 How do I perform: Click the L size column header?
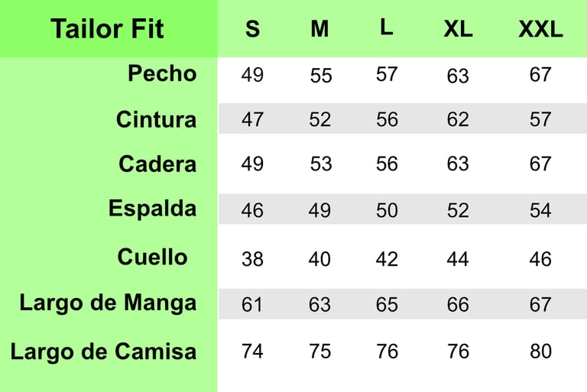pyautogui.click(x=387, y=27)
